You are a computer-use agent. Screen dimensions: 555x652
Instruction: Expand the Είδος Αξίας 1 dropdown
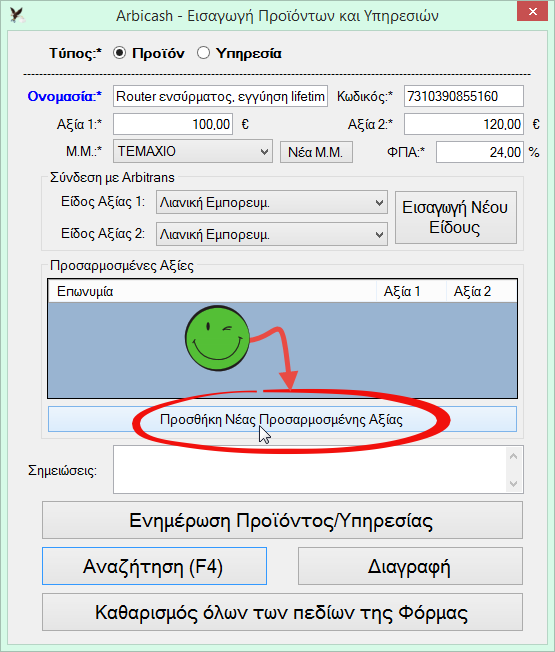(x=272, y=203)
